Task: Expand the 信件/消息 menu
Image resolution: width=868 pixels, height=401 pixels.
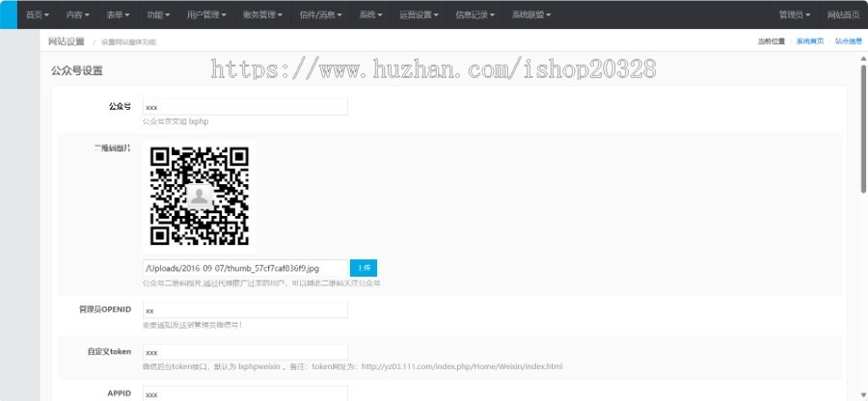Action: (320, 14)
